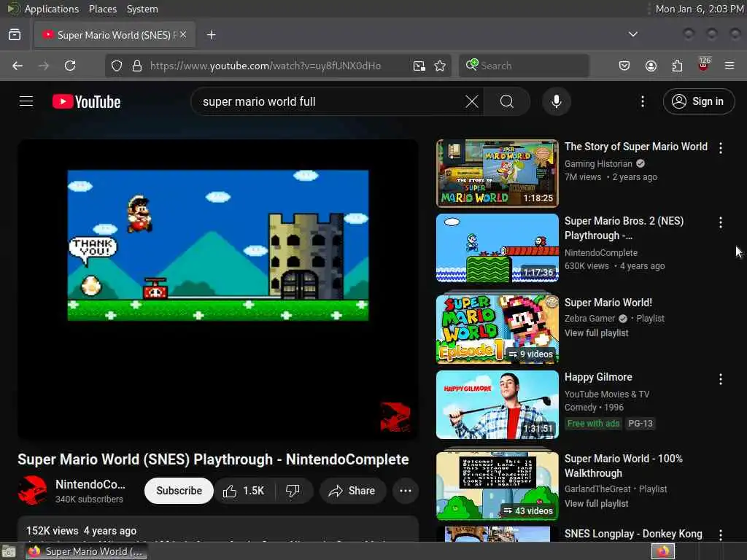This screenshot has height=560, width=747.
Task: Share this video
Action: [352, 491]
